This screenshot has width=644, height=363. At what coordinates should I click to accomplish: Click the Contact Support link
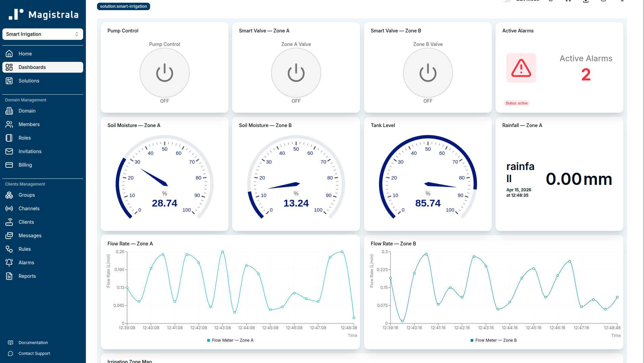(x=34, y=354)
